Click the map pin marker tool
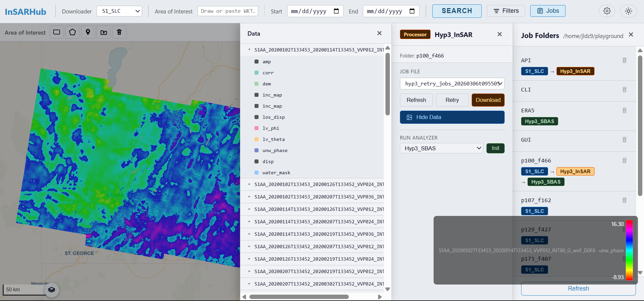The image size is (644, 301). click(88, 32)
